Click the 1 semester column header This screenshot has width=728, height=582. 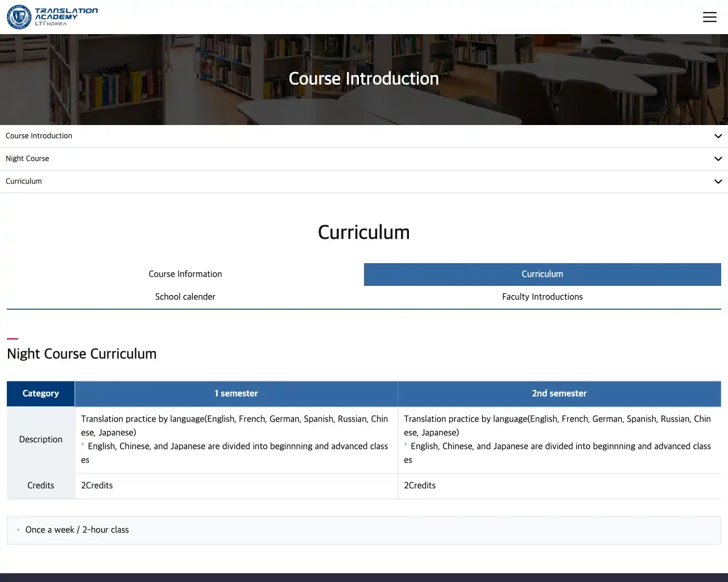tap(236, 393)
